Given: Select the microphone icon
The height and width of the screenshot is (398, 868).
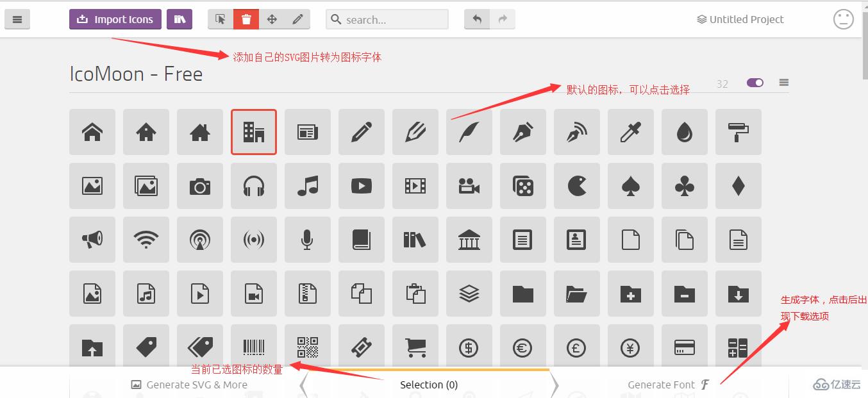Looking at the screenshot, I should (308, 240).
